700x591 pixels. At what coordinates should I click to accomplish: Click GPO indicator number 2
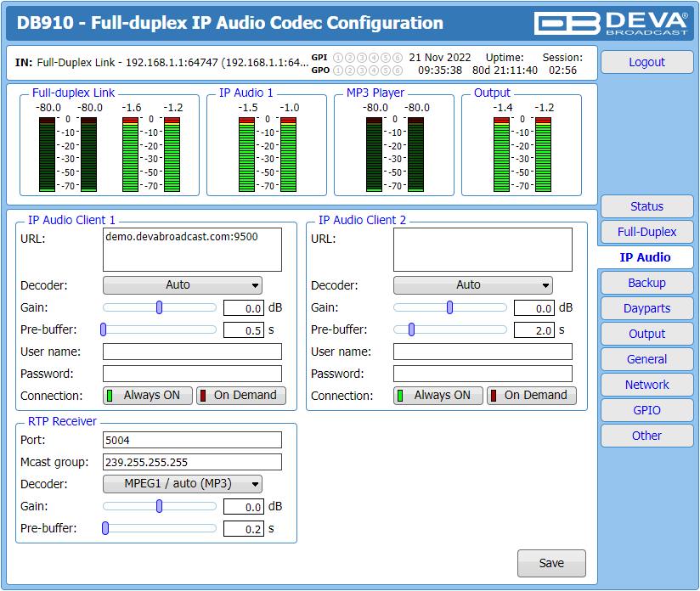[350, 70]
